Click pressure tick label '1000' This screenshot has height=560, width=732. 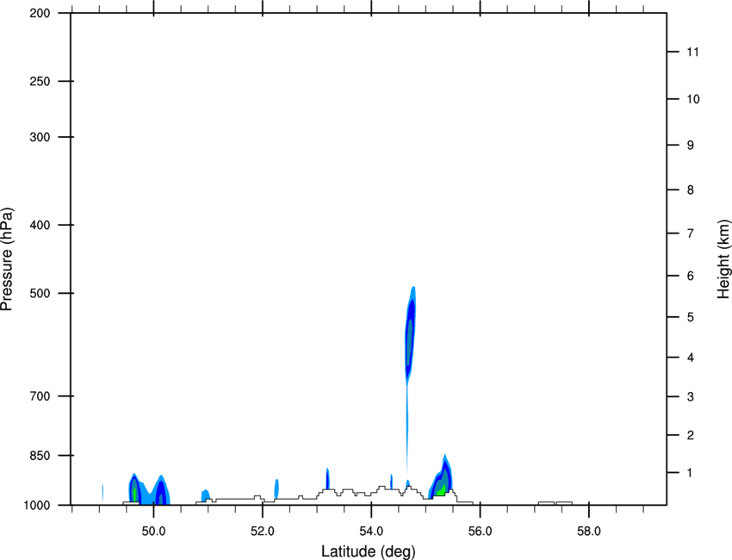click(37, 506)
